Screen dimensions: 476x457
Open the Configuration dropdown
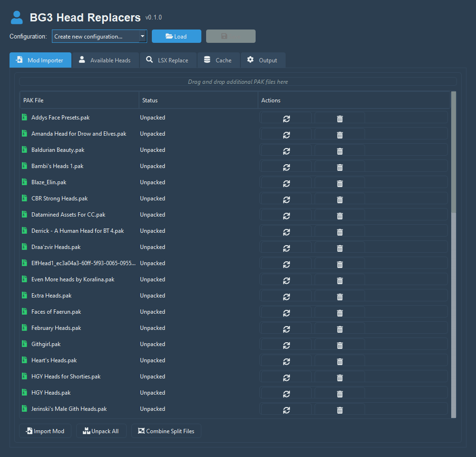pos(99,36)
